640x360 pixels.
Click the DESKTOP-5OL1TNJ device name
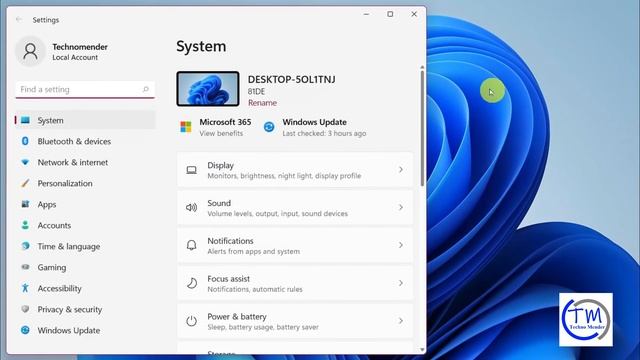pyautogui.click(x=291, y=80)
